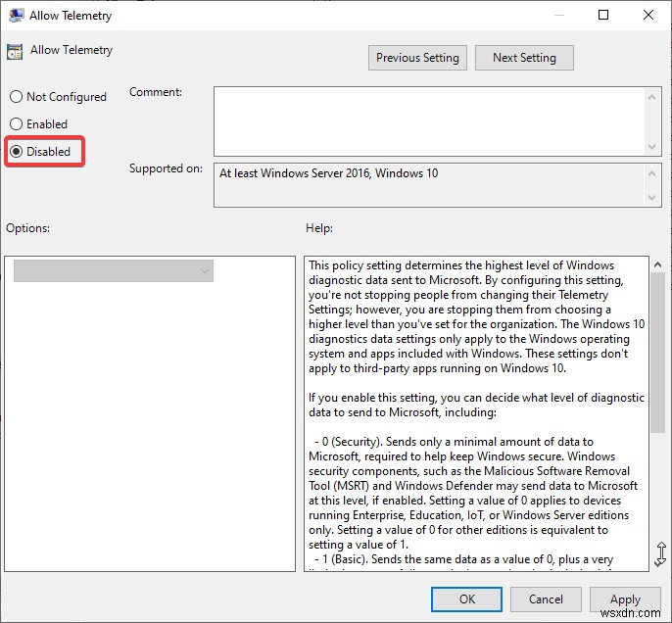Apply the policy changes

[625, 599]
